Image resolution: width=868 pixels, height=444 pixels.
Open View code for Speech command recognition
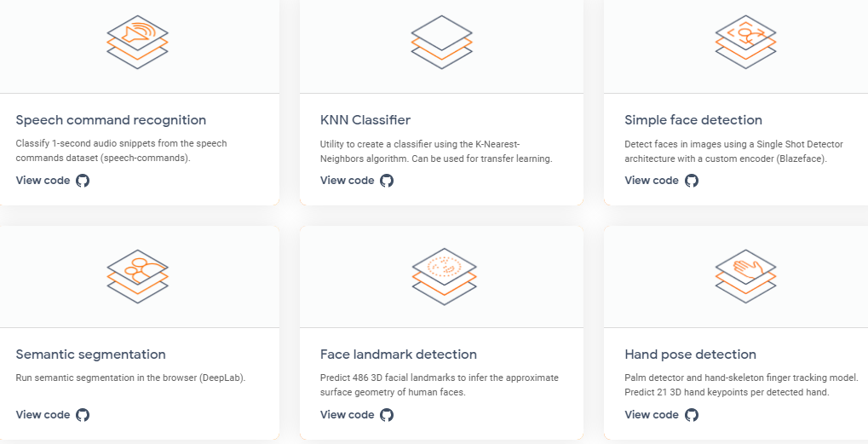(x=43, y=181)
